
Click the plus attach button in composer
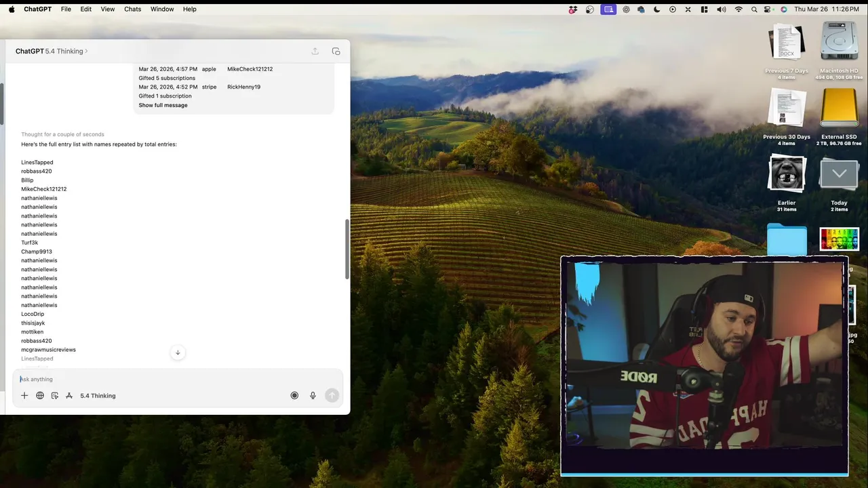(x=24, y=396)
